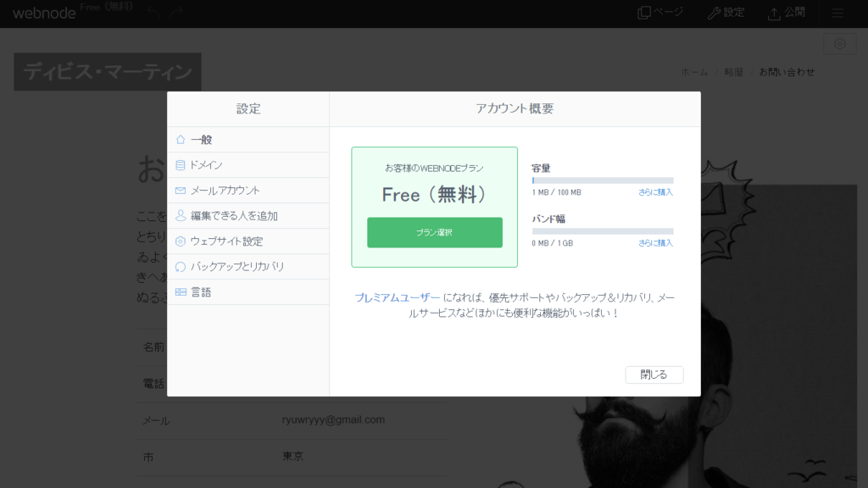Click the 東京 city value
Viewport: 868px width, 488px height.
click(x=292, y=457)
